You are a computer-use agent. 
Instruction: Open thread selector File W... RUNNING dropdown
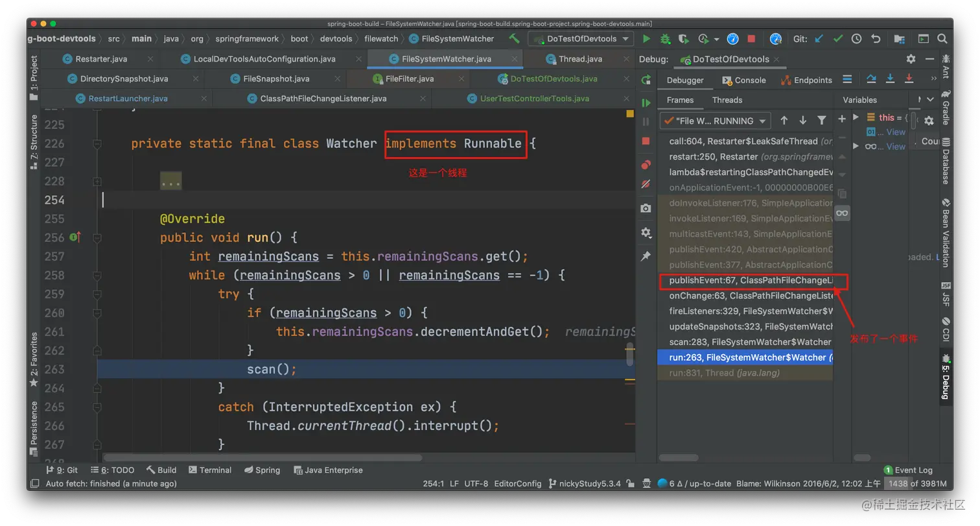pyautogui.click(x=715, y=121)
